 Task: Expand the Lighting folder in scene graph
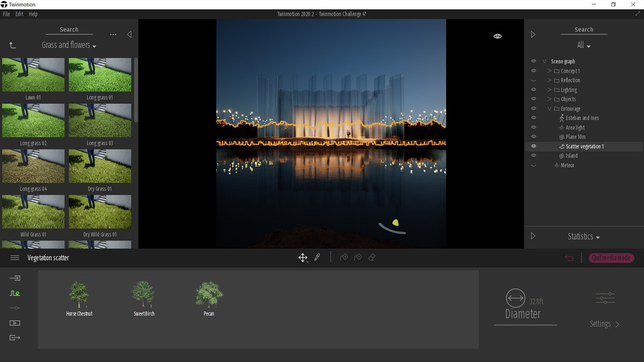tap(550, 90)
